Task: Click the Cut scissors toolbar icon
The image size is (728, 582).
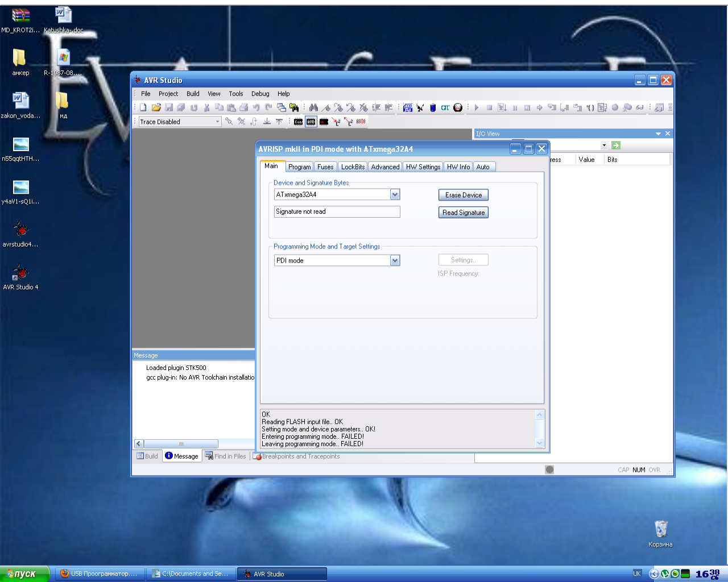Action: tap(206, 107)
